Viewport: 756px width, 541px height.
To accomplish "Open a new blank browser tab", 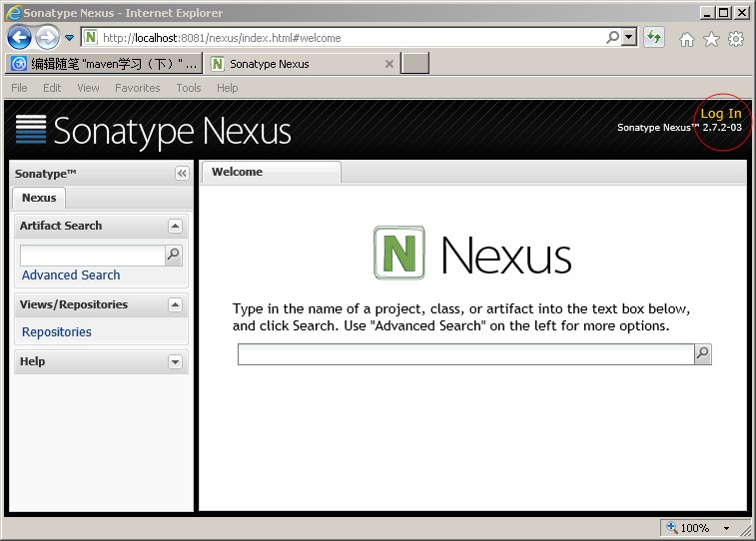I will click(x=415, y=64).
